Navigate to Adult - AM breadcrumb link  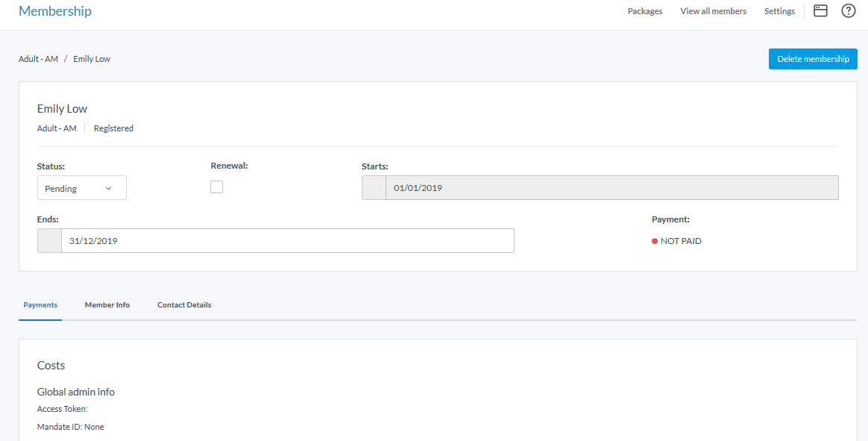click(38, 59)
